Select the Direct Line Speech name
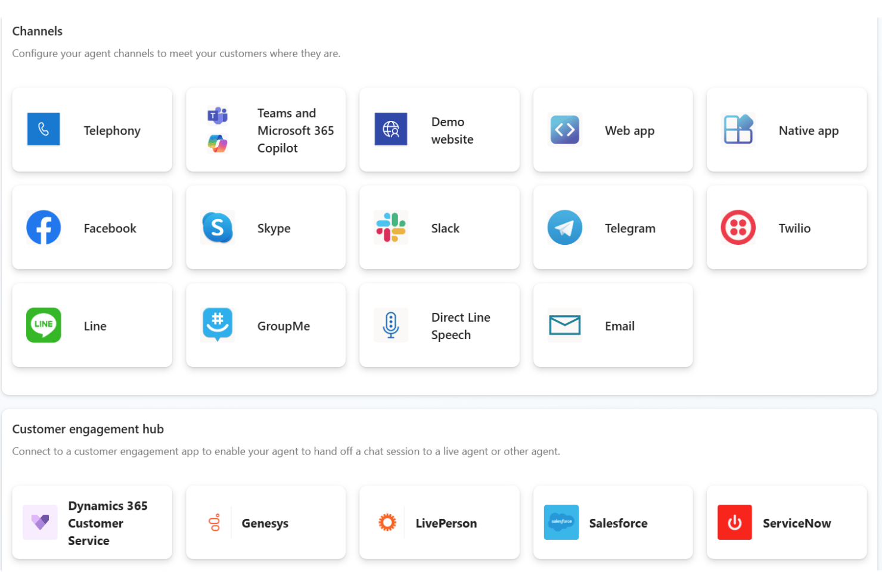This screenshot has height=588, width=882. pos(461,326)
